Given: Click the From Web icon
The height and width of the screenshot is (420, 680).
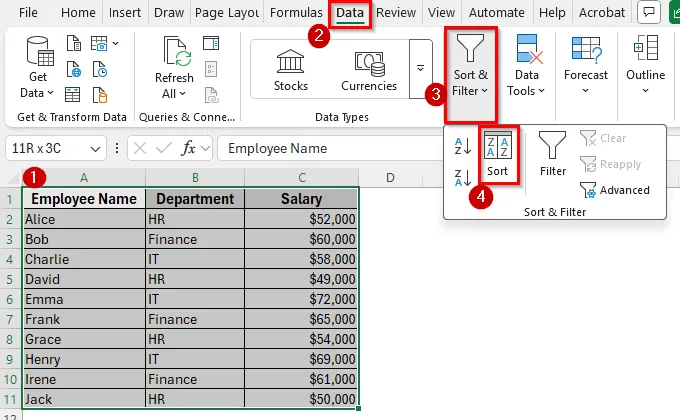Looking at the screenshot, I should 74,69.
